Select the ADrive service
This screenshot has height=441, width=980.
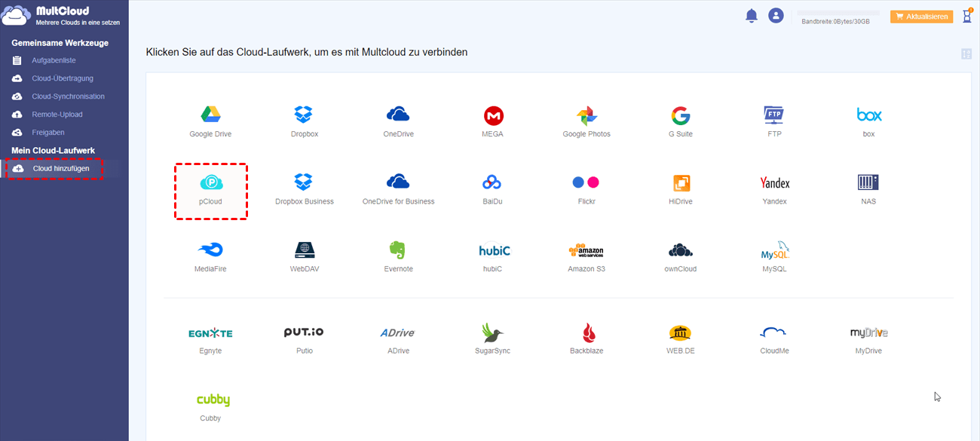(398, 332)
